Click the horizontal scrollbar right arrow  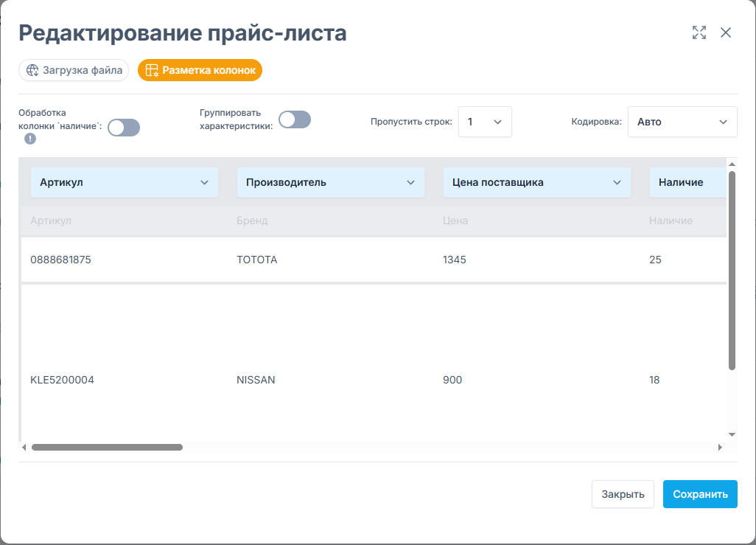pos(720,447)
